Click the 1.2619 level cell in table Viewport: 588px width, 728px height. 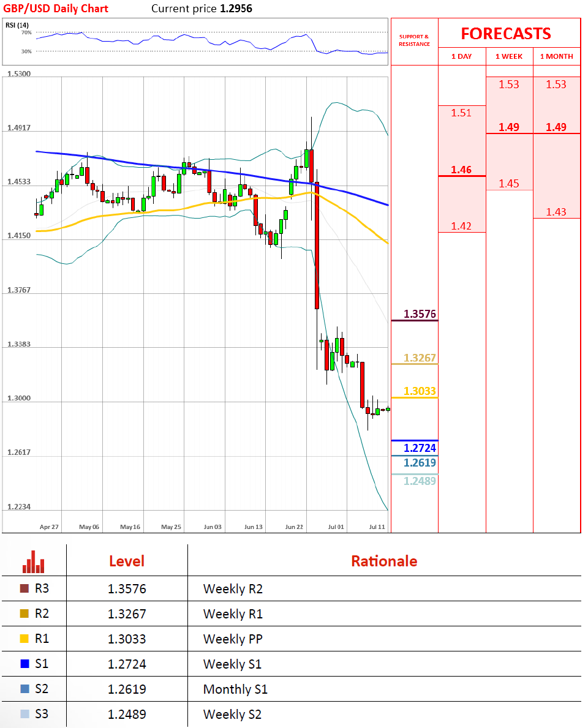tap(127, 689)
